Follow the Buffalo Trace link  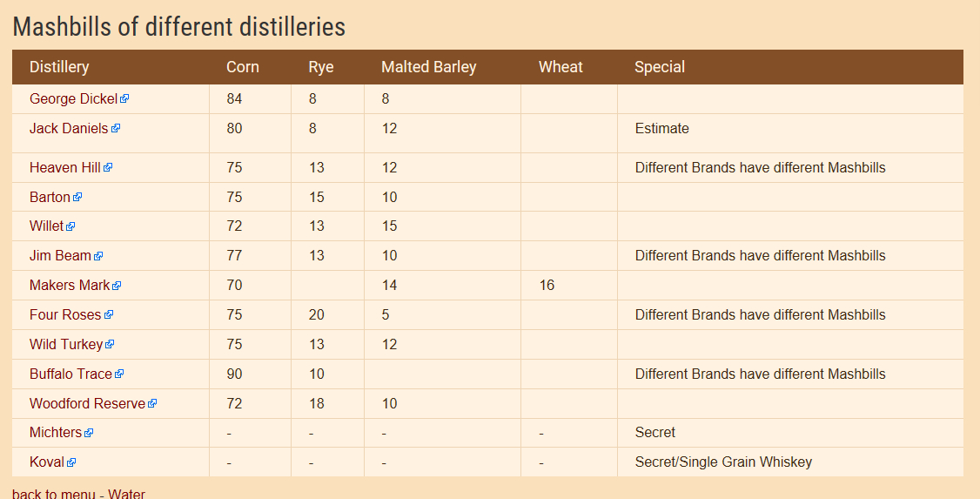click(x=70, y=374)
